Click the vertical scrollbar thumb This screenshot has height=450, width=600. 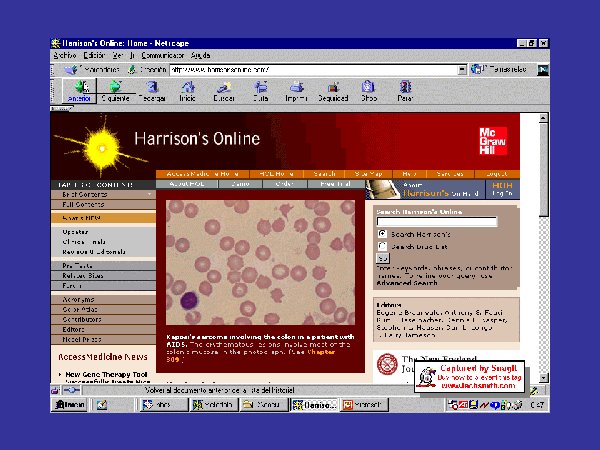pyautogui.click(x=543, y=170)
